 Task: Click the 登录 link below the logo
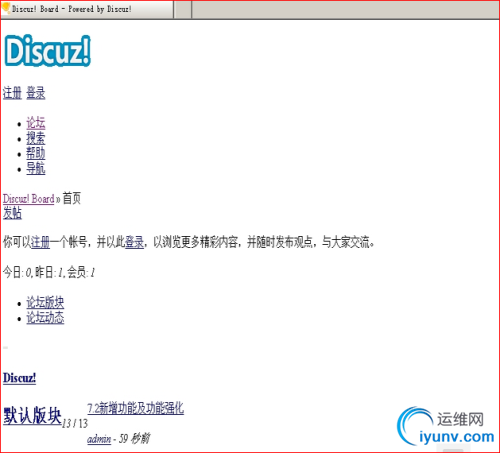pos(36,93)
